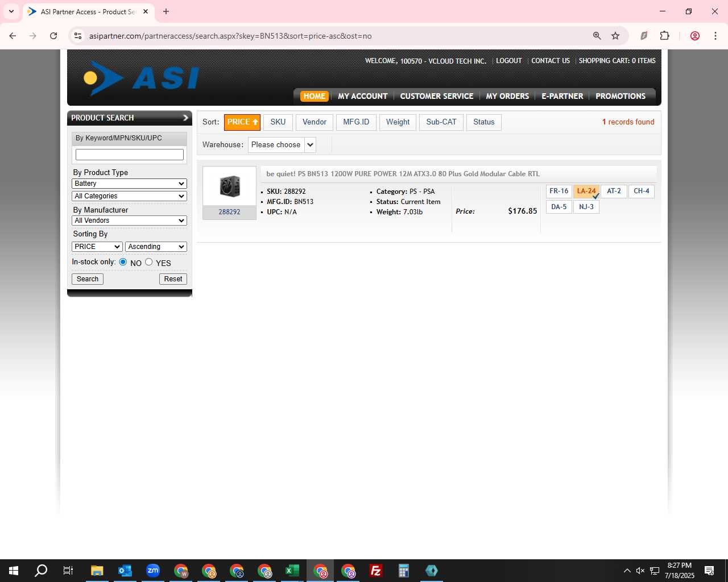Open PROMOTIONS in the navigation
This screenshot has height=582, width=728.
(621, 96)
